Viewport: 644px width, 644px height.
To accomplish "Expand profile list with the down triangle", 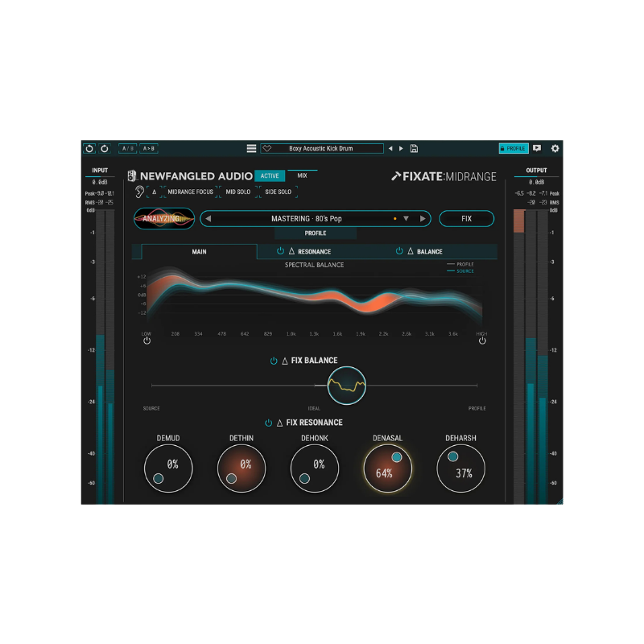I will click(x=406, y=218).
